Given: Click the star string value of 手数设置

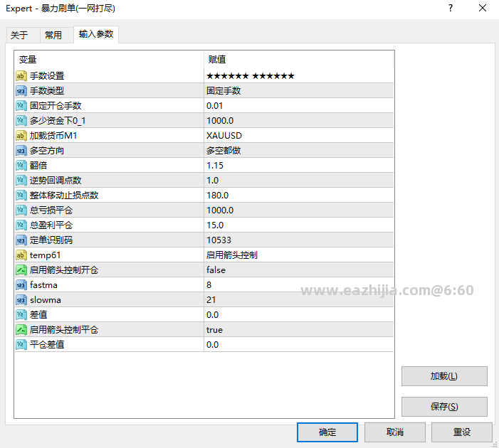Looking at the screenshot, I should pyautogui.click(x=251, y=76).
